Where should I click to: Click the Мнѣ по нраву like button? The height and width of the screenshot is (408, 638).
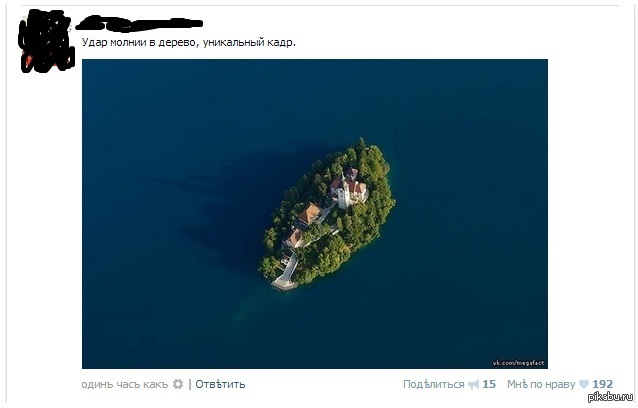click(x=541, y=384)
